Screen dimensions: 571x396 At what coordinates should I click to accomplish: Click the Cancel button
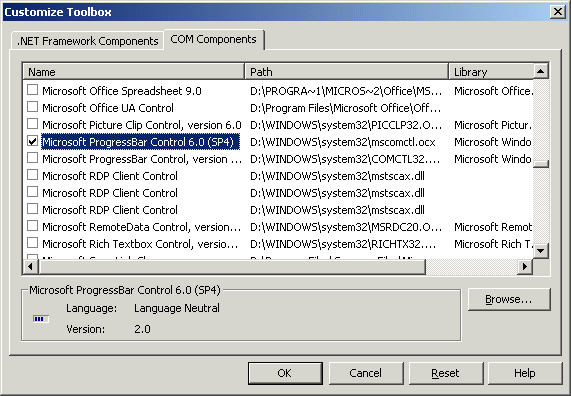pos(366,373)
